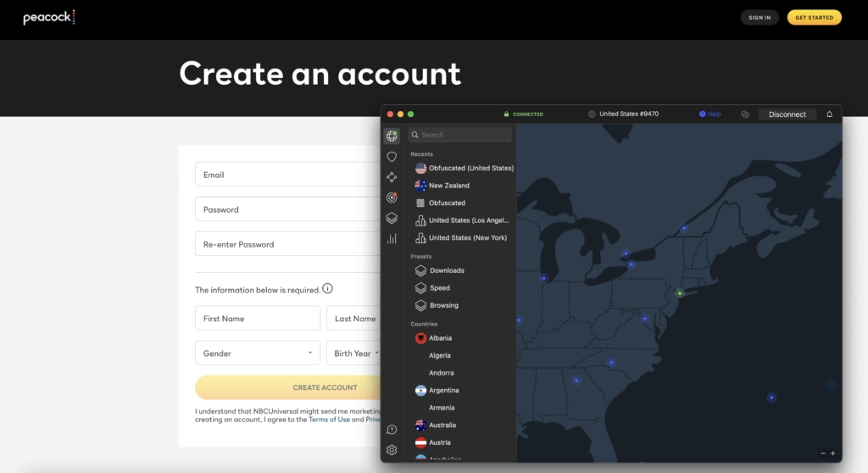Click the search magnifier icon in NordVPN
Viewport: 868px width, 473px height.
[x=415, y=135]
